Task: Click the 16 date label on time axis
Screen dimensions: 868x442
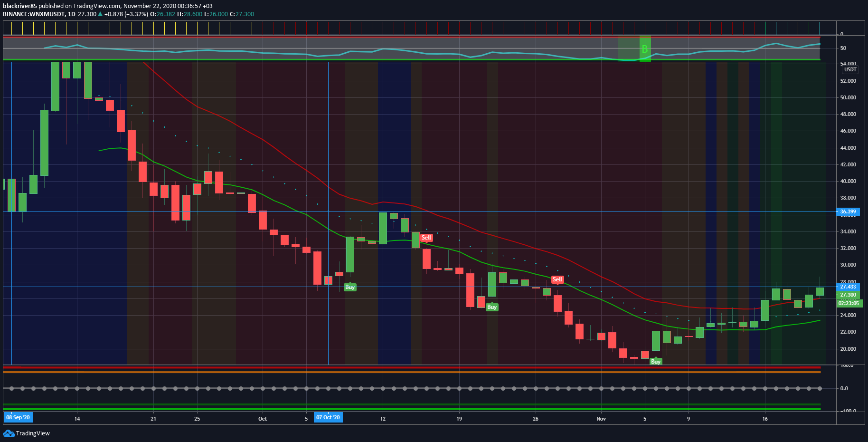Action: coord(765,419)
